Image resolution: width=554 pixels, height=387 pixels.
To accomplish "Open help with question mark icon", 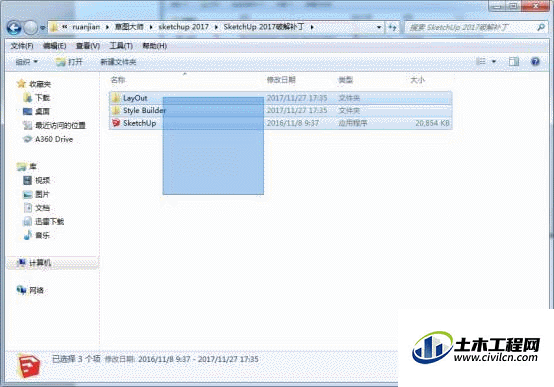I will tap(535, 62).
